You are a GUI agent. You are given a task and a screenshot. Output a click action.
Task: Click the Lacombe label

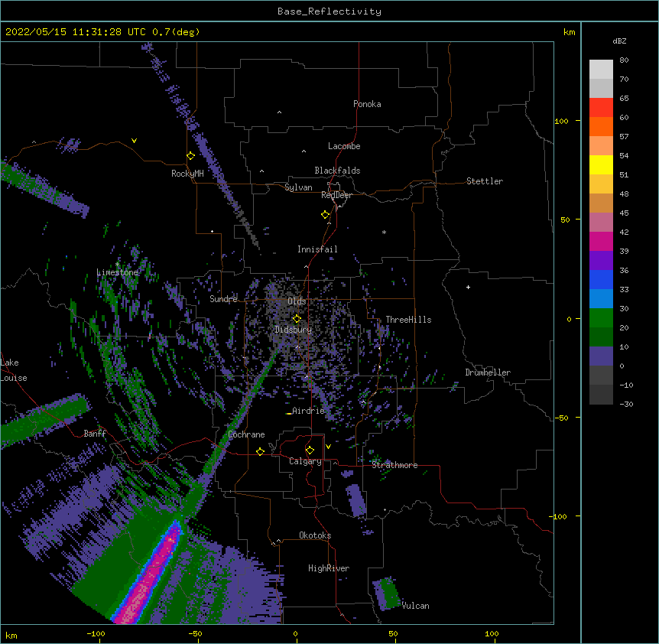tap(344, 146)
